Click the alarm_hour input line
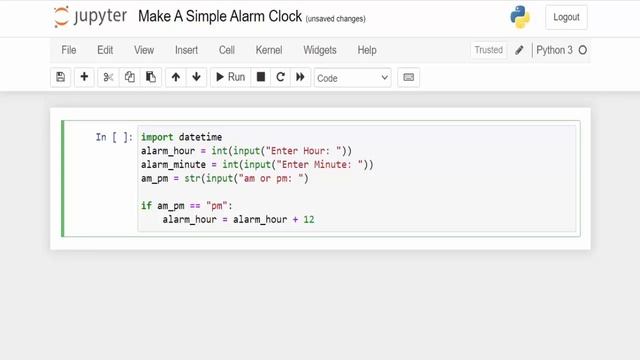 (x=247, y=151)
